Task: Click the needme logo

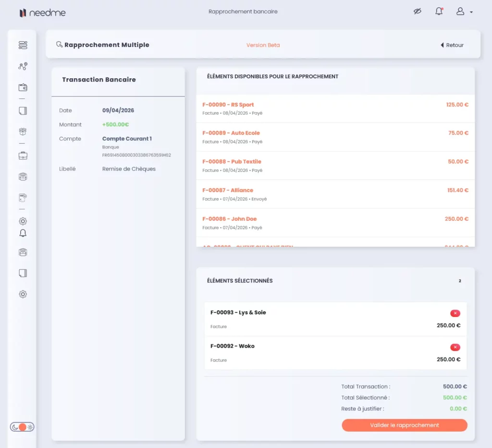Action: (x=42, y=13)
